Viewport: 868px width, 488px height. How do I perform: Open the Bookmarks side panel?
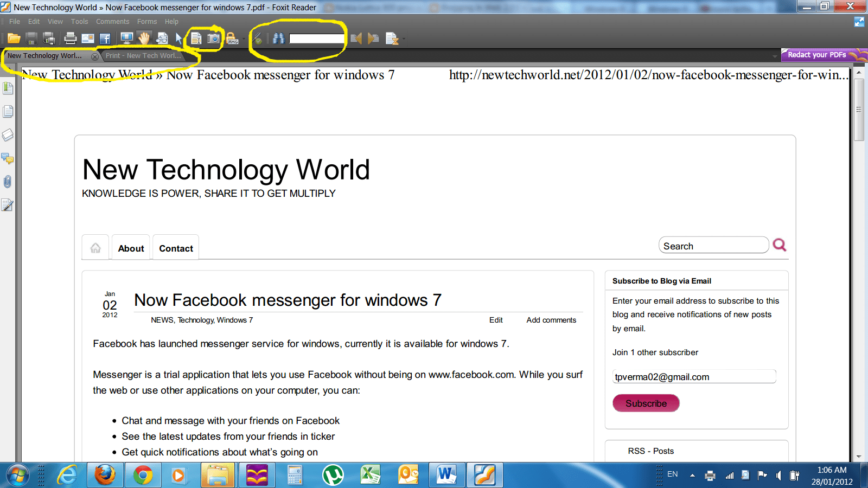[x=8, y=88]
